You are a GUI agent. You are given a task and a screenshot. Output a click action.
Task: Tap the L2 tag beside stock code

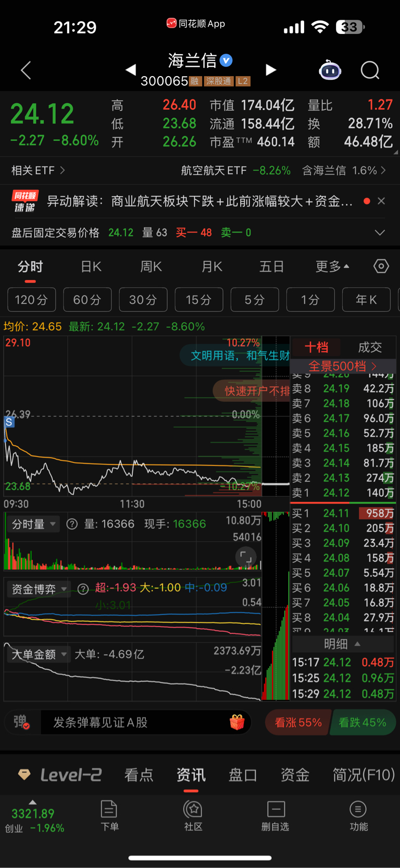click(243, 81)
